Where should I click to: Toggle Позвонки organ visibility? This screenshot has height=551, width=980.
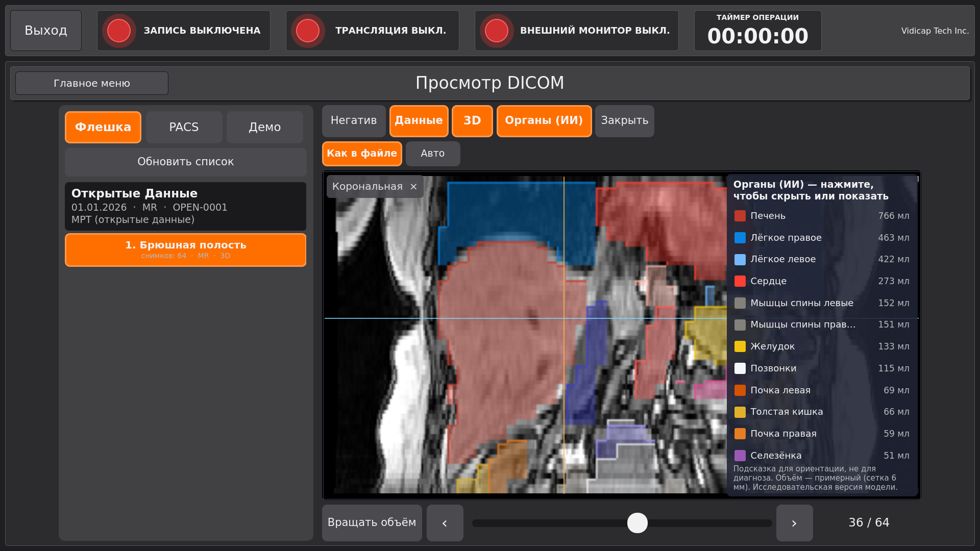coord(822,368)
